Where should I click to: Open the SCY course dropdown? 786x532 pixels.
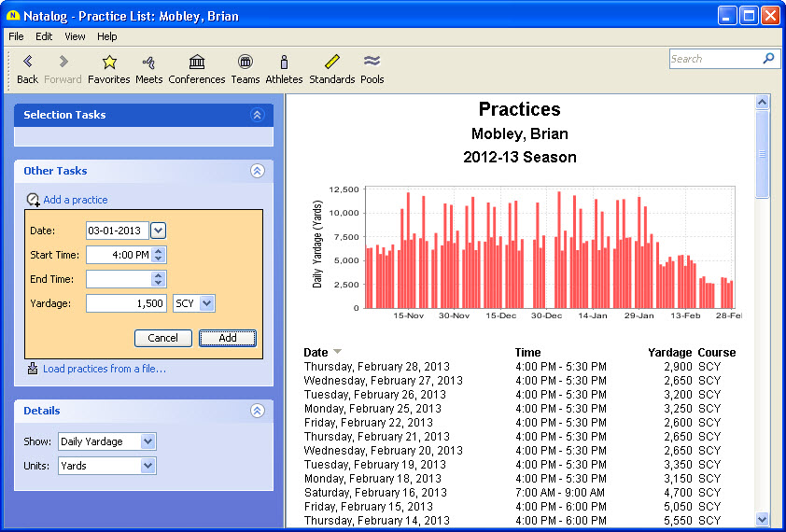click(x=206, y=303)
